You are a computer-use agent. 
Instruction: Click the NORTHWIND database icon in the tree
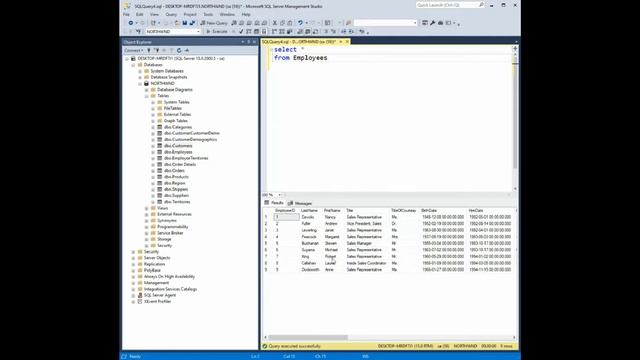coord(146,83)
